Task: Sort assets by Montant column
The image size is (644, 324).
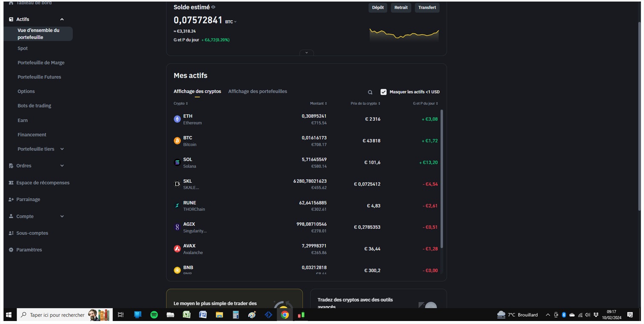Action: coord(318,103)
